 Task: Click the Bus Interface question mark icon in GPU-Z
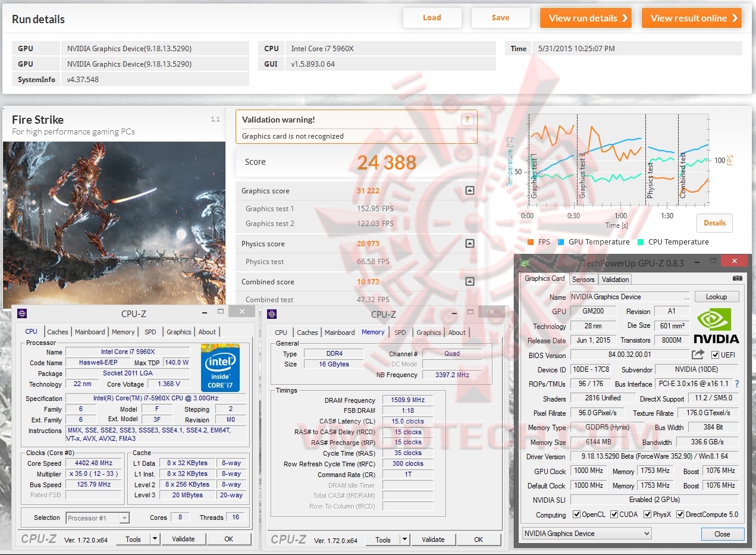737,384
